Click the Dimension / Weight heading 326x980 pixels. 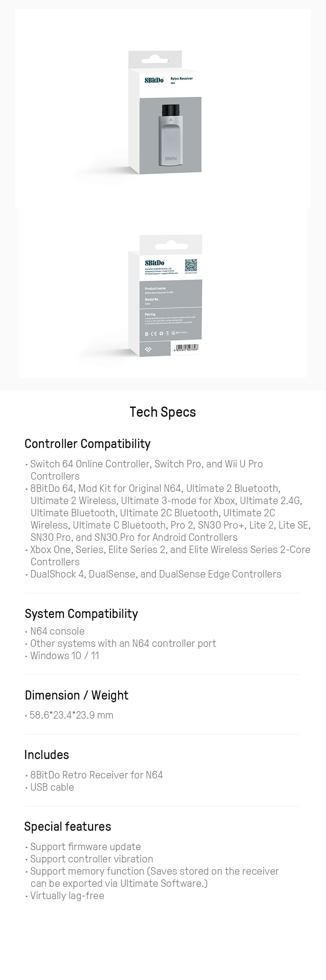tap(76, 695)
